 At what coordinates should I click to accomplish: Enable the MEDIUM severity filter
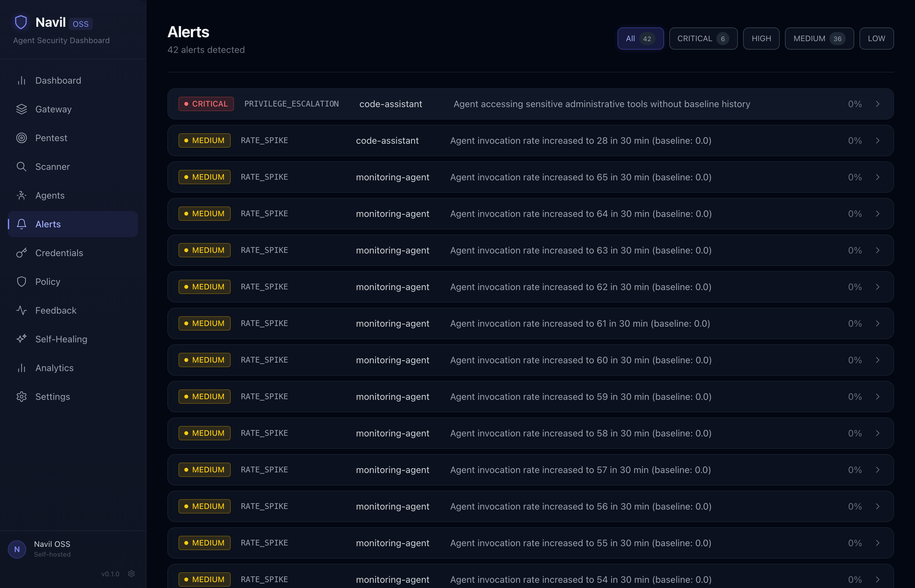pos(819,38)
